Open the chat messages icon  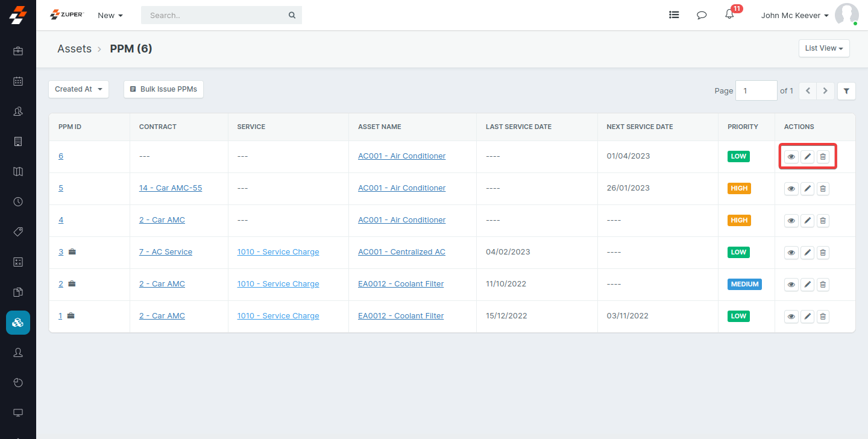702,15
